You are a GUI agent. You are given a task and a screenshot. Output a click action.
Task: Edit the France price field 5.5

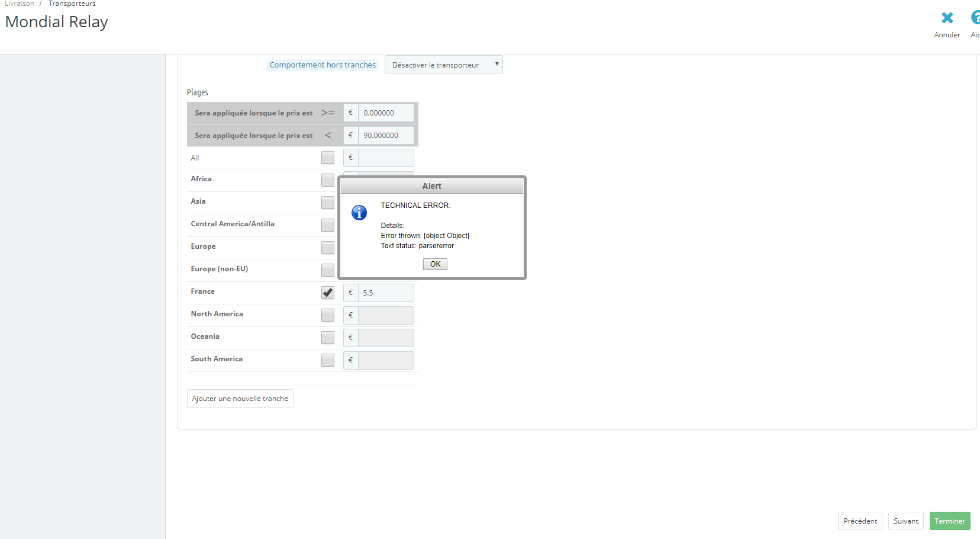click(x=386, y=293)
